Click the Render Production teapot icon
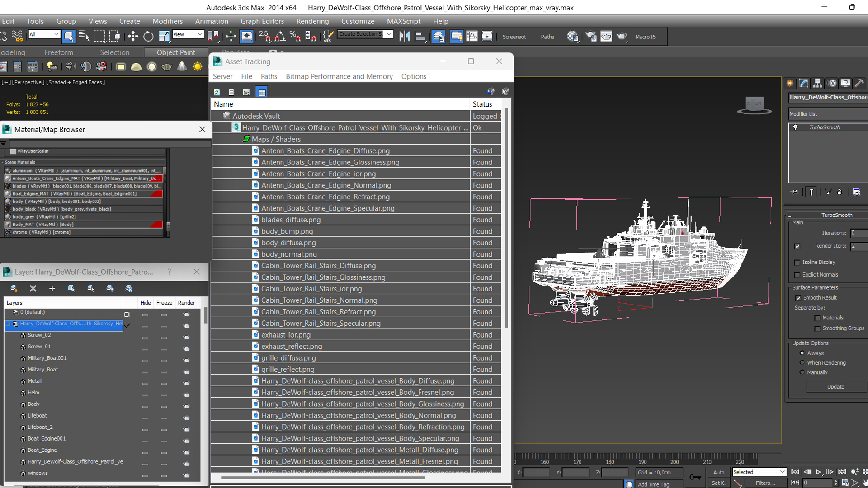 (x=622, y=36)
